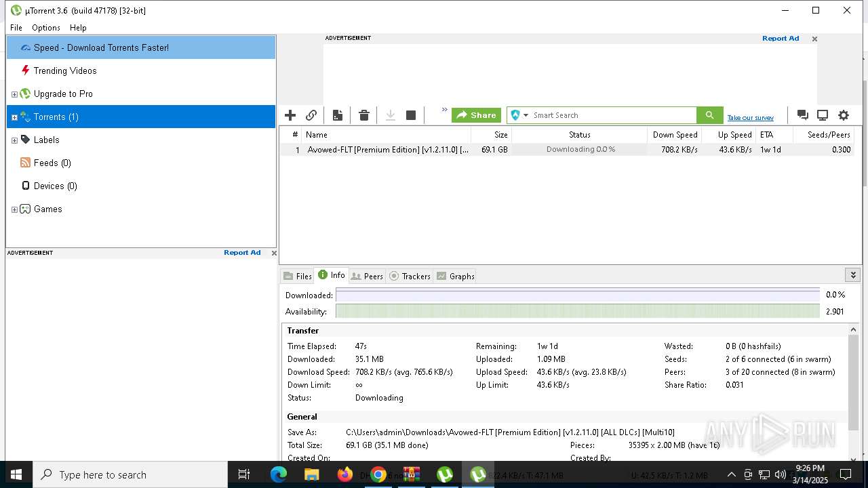Image resolution: width=868 pixels, height=488 pixels.
Task: Click Add Torrent from URL link icon
Action: (x=311, y=115)
